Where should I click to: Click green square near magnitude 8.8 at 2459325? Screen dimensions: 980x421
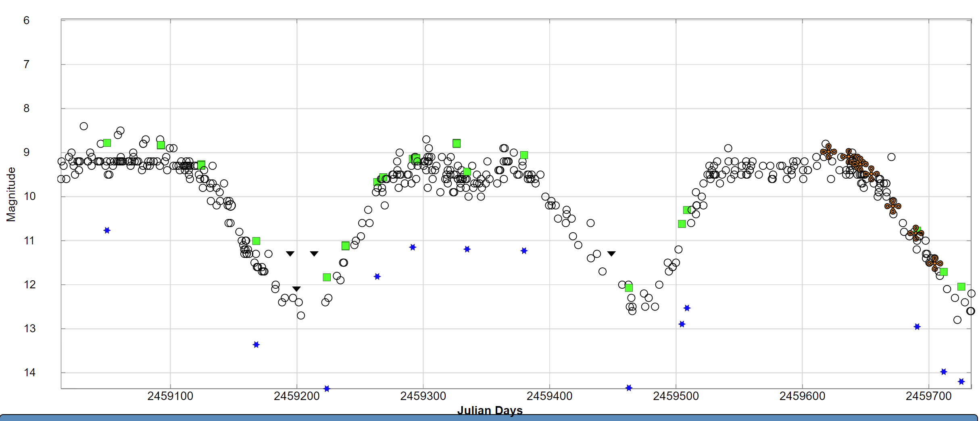[x=457, y=144]
